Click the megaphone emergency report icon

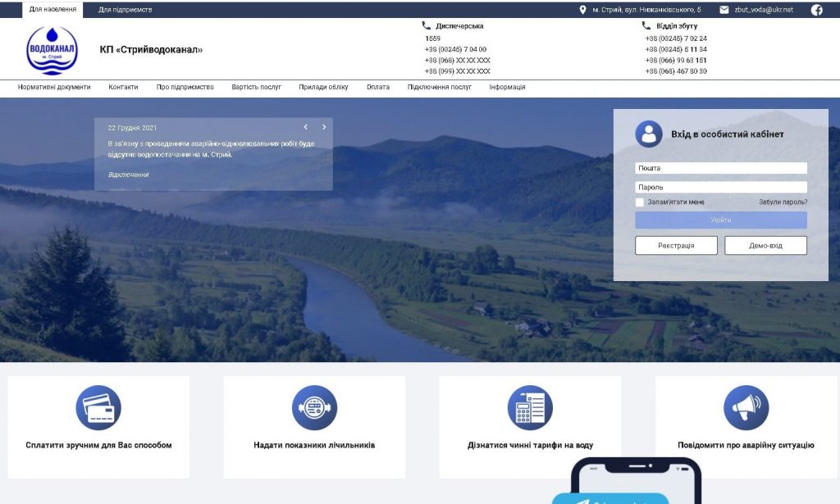point(746,407)
